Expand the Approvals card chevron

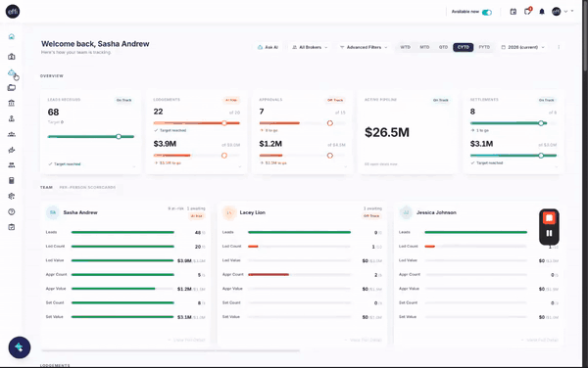click(x=345, y=167)
